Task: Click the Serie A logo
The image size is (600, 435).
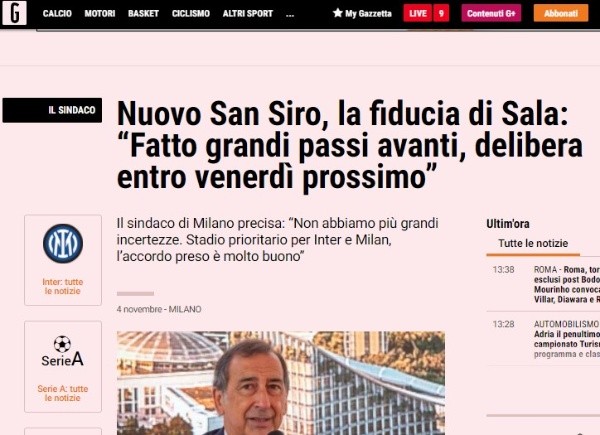Action: click(62, 351)
